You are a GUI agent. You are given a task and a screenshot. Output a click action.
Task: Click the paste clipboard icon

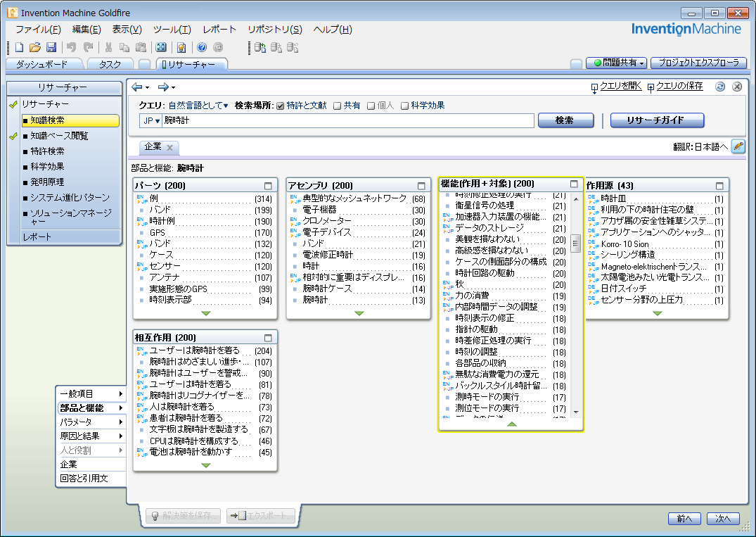point(141,47)
